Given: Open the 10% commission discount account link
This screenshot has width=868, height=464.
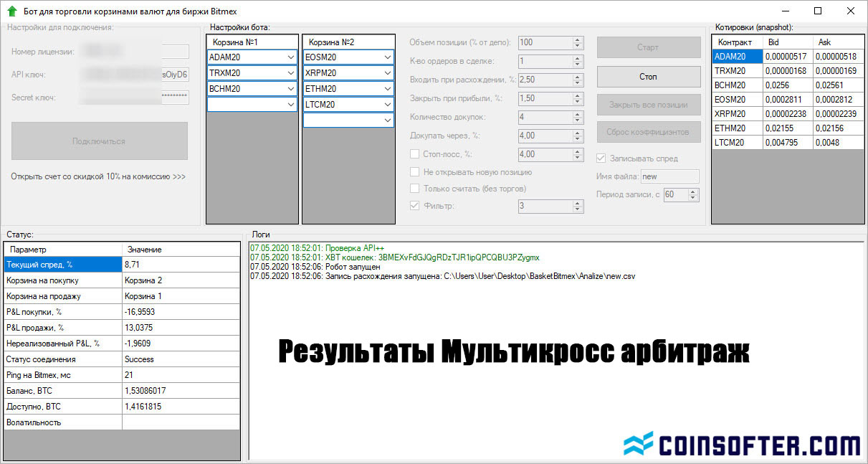Looking at the screenshot, I should [98, 176].
